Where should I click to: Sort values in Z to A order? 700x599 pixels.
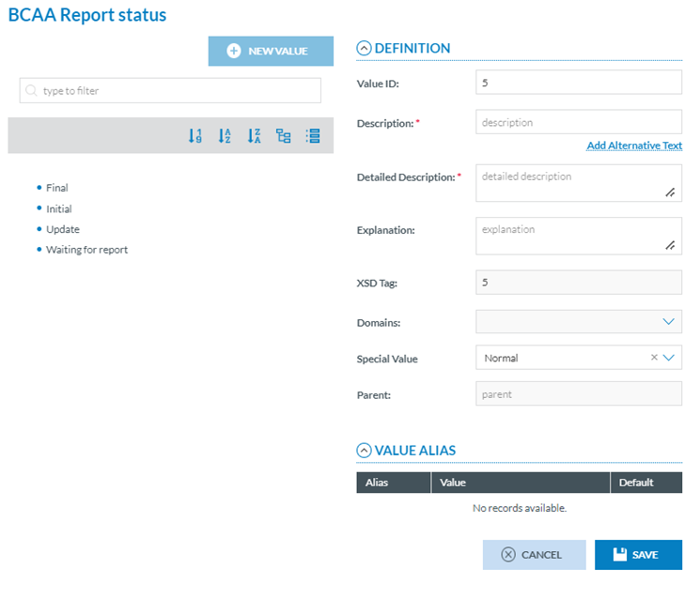(254, 136)
